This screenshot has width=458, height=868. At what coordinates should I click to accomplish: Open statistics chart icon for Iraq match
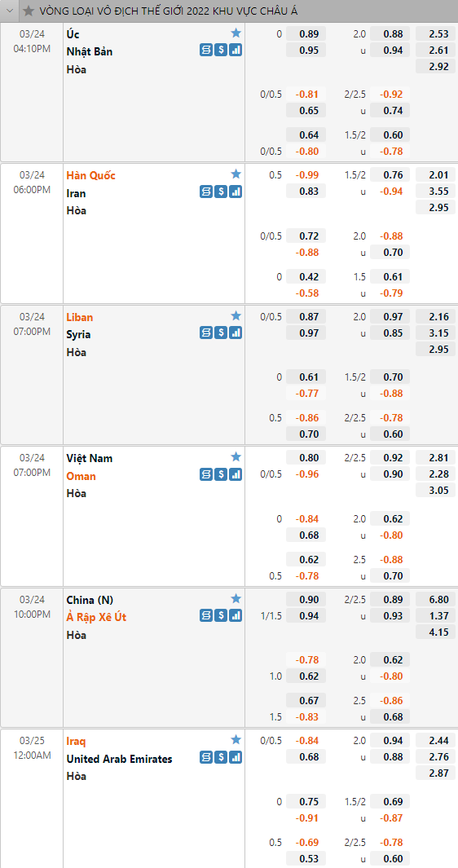coord(236,757)
